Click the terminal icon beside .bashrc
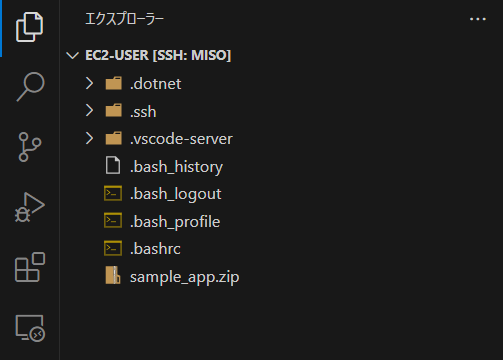503x360 pixels. 113,248
